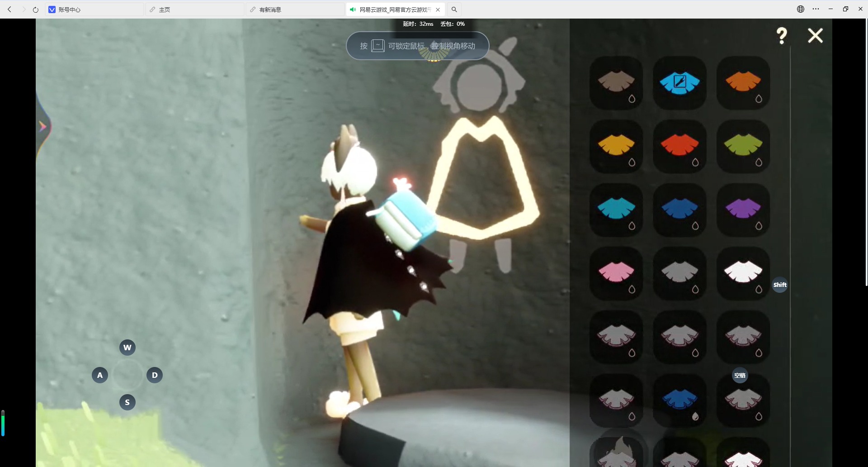Screen dimensions: 868x467
Task: Tap the W movement key
Action: click(127, 348)
